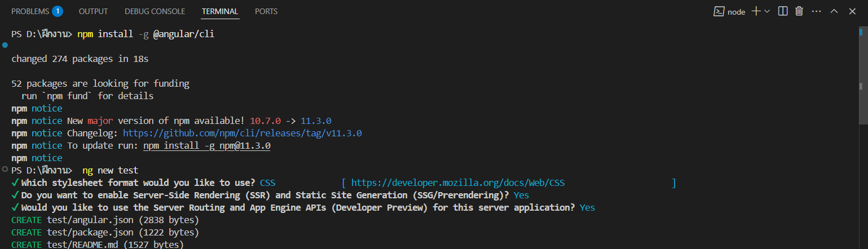
Task: Click the underlined npm install -g npm@11.3.0 command
Action: [x=206, y=146]
